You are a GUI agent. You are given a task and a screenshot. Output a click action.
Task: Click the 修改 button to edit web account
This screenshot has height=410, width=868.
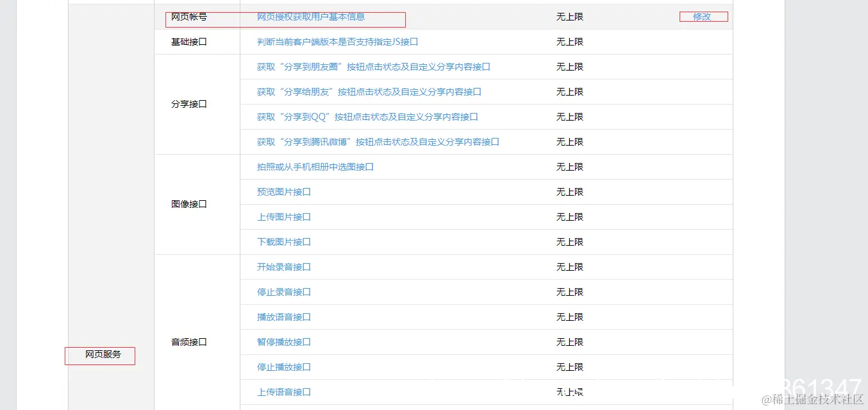703,17
